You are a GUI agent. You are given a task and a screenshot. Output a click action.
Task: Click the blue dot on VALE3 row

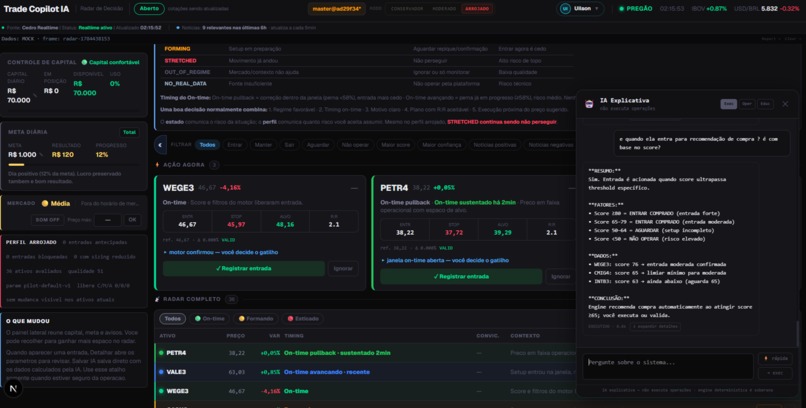(x=161, y=372)
